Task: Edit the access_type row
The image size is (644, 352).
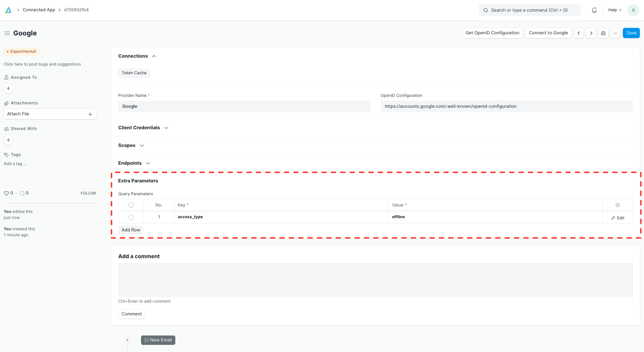Action: tap(618, 218)
